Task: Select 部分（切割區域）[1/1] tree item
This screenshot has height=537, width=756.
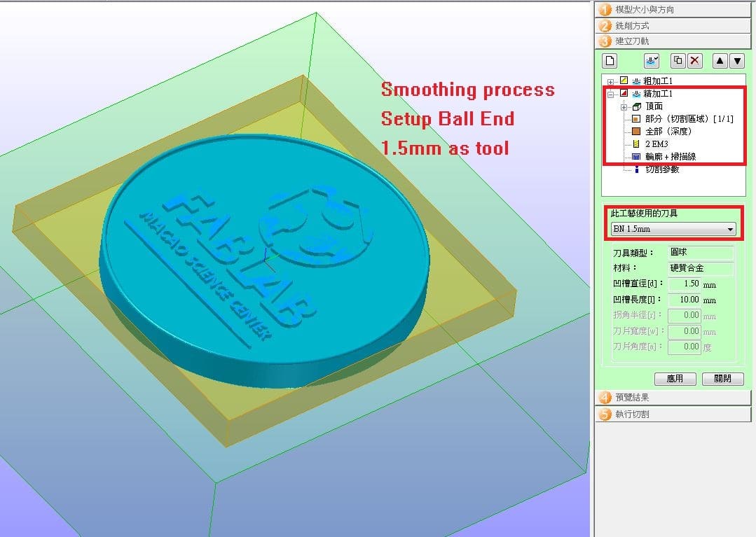Action: point(689,118)
